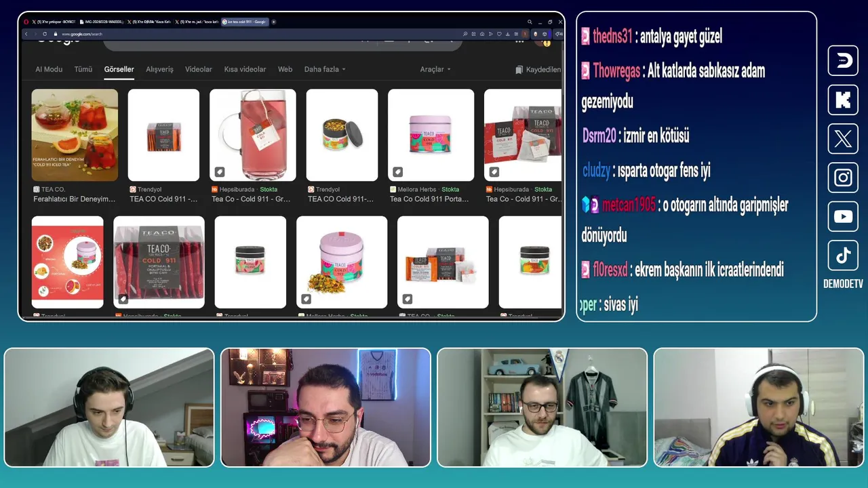This screenshot has height=488, width=868.
Task: Click the site lock icon in address bar
Action: 56,34
